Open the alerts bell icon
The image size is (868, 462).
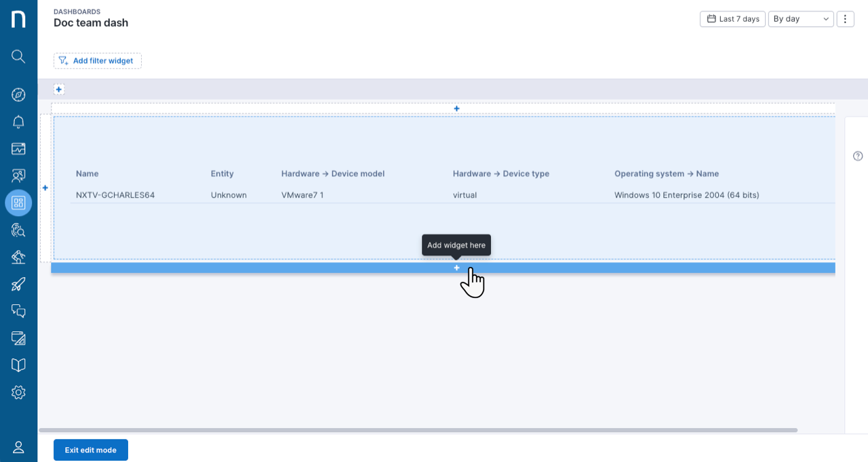(18, 122)
